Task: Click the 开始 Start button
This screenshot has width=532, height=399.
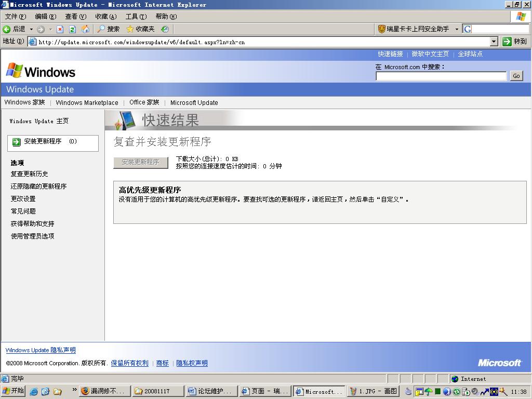Action: click(13, 391)
